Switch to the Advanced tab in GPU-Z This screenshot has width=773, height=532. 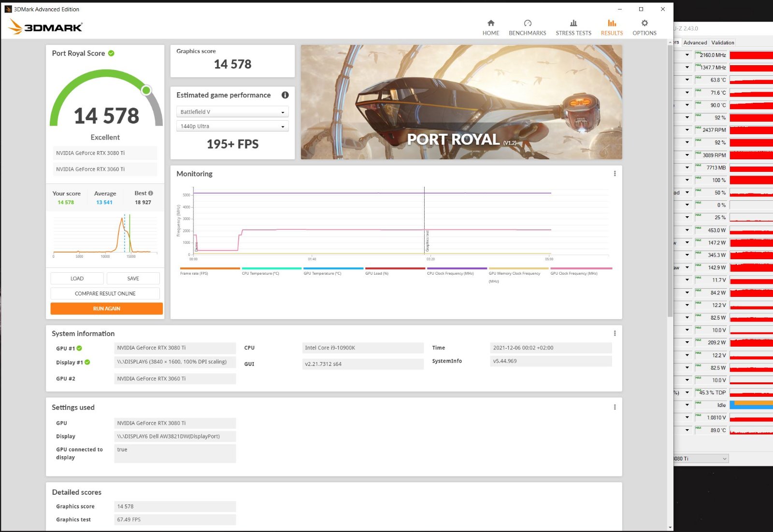click(695, 42)
